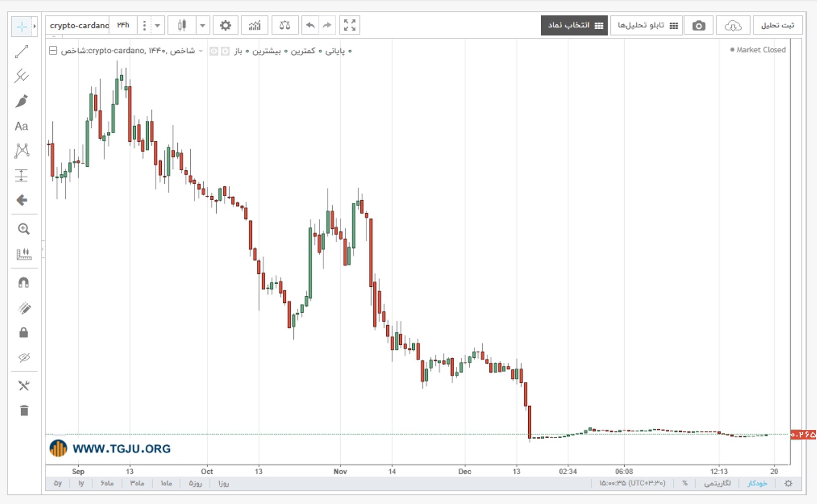This screenshot has height=504, width=817.
Task: Click the crypto-cardano symbol input field
Action: [x=79, y=25]
